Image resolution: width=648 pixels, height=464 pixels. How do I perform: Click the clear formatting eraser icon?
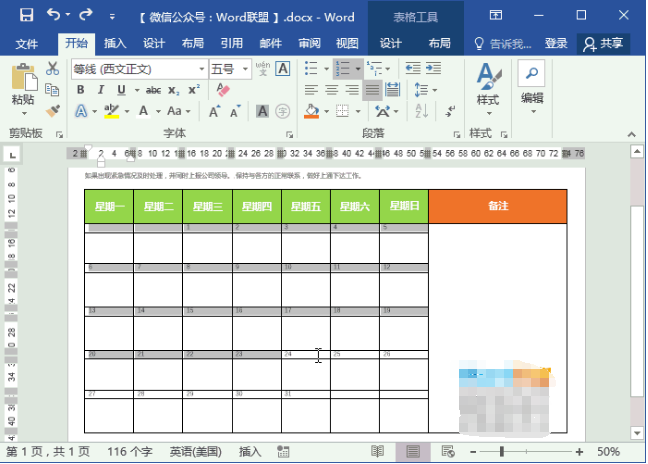coord(223,90)
